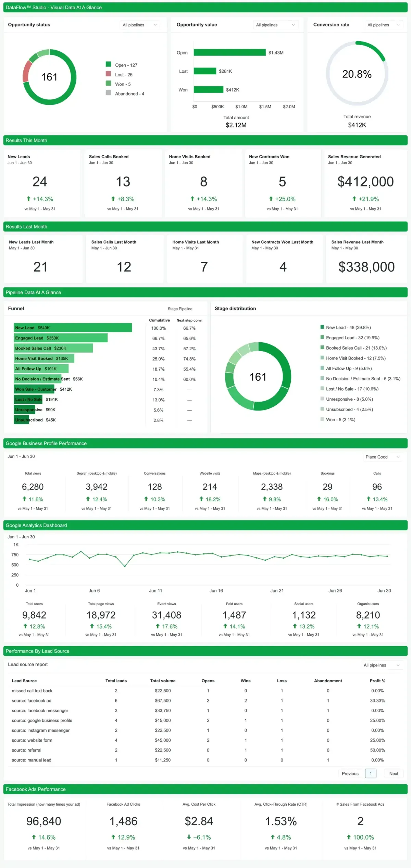Click the Lost / No Sale - 17 legend swatch
The image size is (411, 868).
pos(322,389)
